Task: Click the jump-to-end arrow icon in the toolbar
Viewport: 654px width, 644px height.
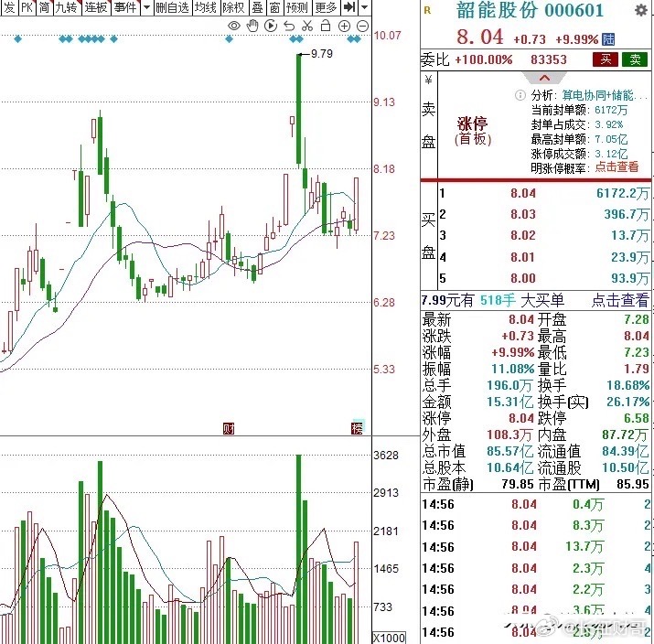Action: pos(349,7)
